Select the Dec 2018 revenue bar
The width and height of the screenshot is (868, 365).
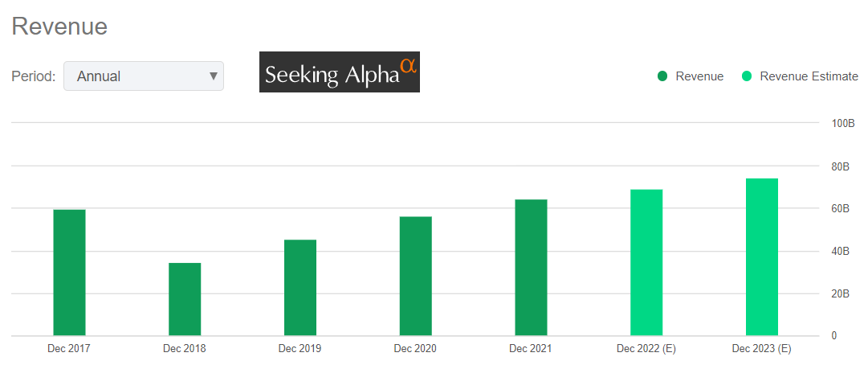[x=185, y=299]
